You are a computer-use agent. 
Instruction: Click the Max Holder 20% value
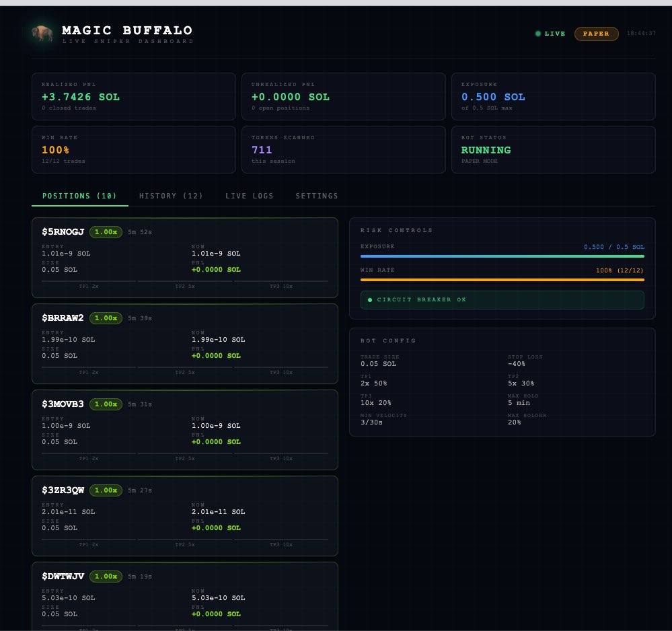(x=515, y=422)
